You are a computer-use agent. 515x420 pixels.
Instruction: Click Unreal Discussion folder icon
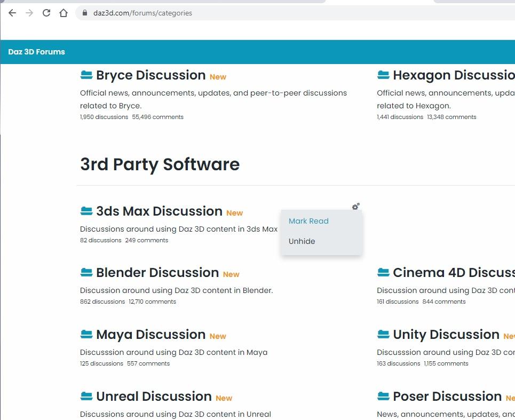pos(86,397)
